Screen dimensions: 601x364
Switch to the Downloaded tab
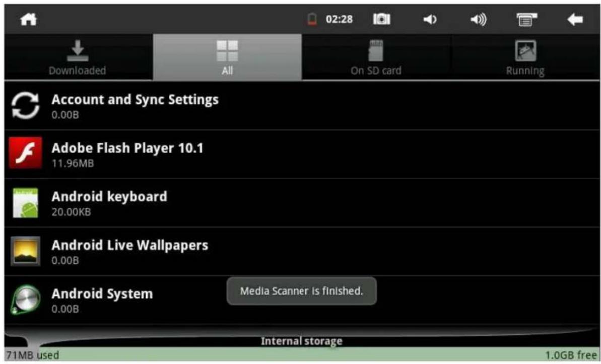(x=78, y=57)
